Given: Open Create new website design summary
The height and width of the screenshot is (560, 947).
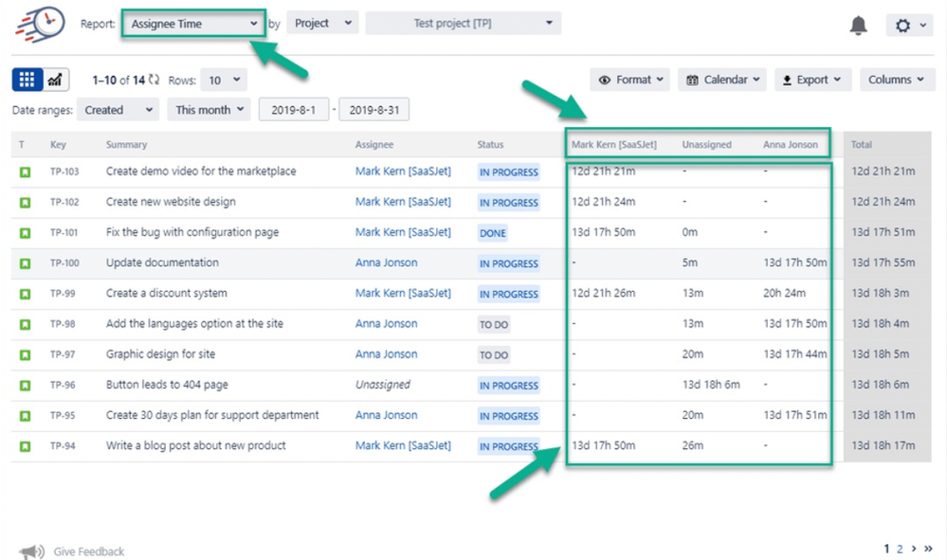Looking at the screenshot, I should click(x=171, y=202).
